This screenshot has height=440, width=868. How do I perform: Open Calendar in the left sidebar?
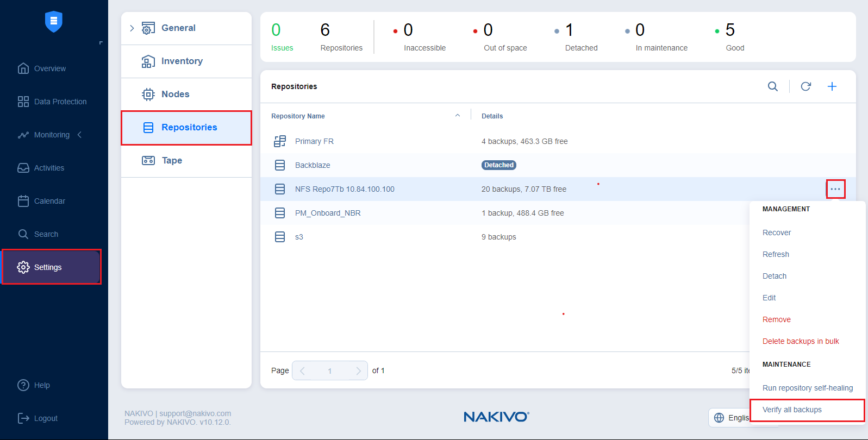[x=49, y=201]
